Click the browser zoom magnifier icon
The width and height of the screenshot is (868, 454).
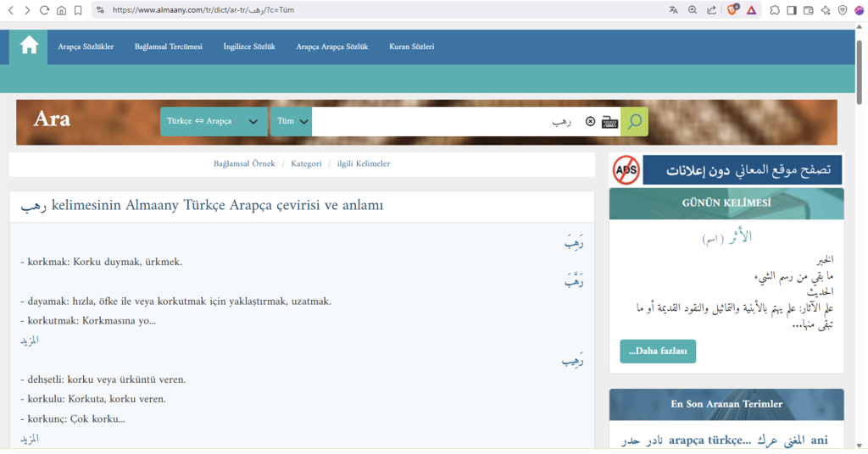[x=692, y=10]
